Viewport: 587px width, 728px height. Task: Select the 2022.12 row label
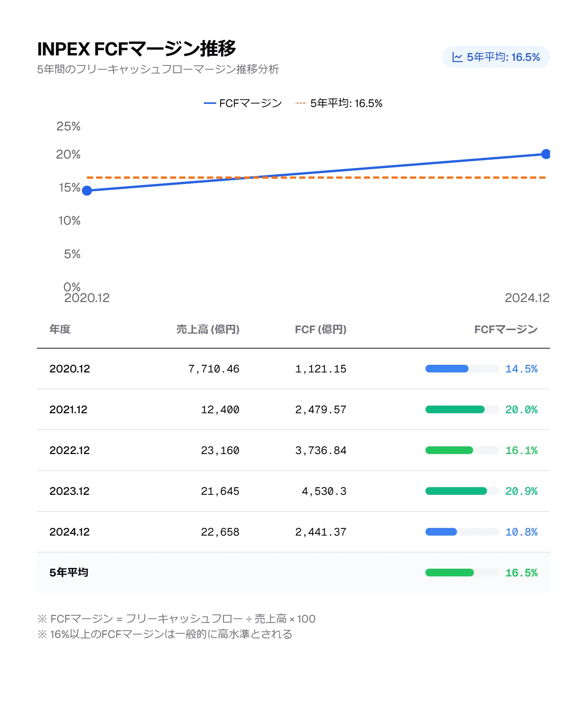(x=70, y=450)
